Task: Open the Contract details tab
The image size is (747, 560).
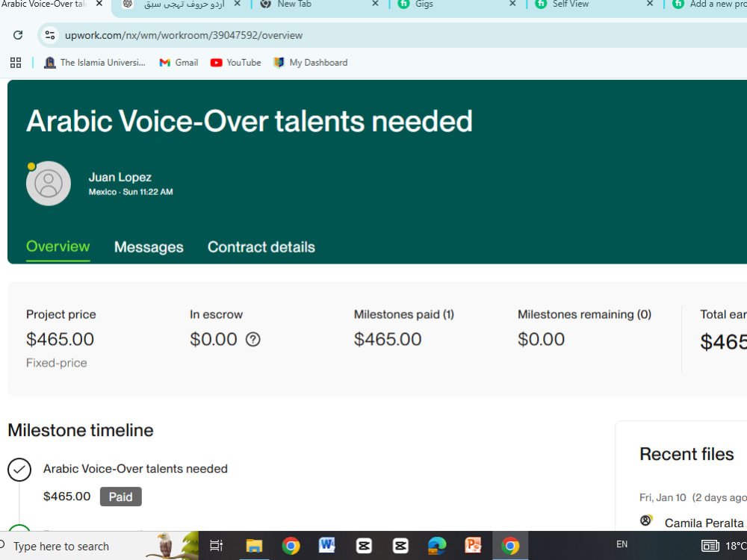Action: point(261,247)
